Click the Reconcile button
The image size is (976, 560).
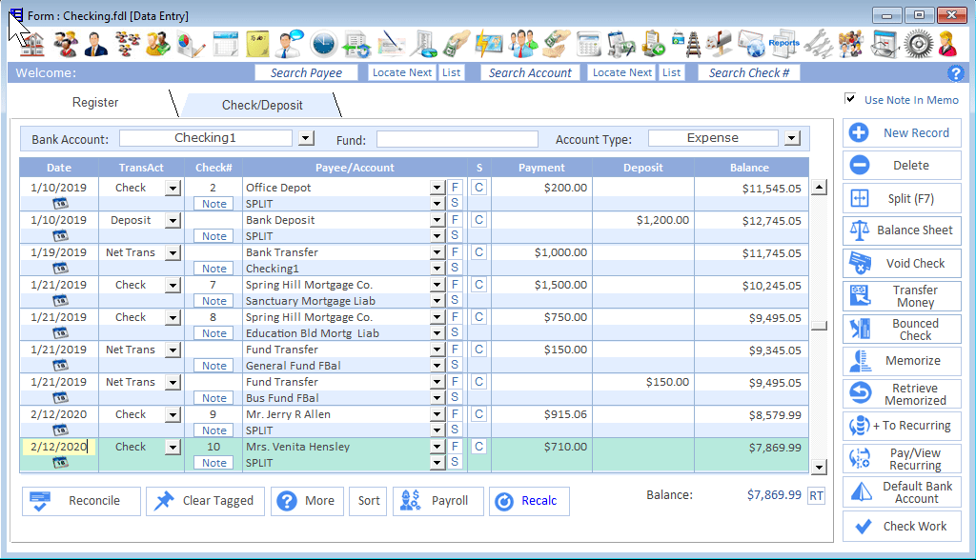click(x=82, y=501)
